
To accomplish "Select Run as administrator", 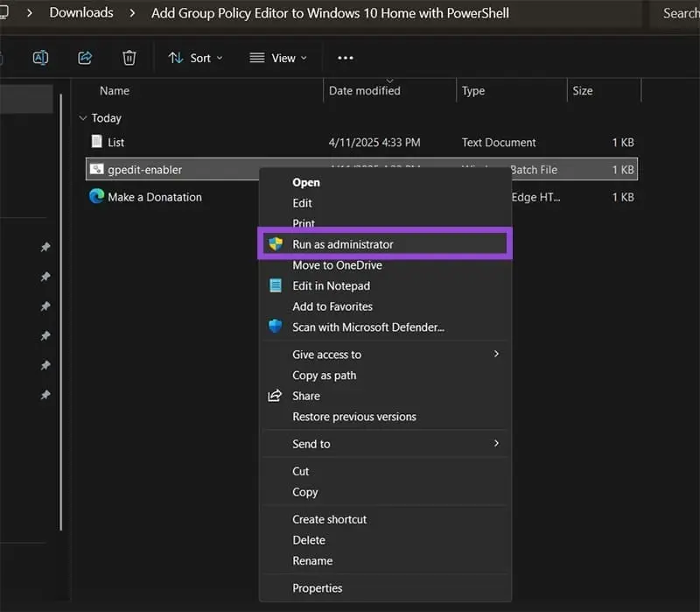I will coord(385,244).
